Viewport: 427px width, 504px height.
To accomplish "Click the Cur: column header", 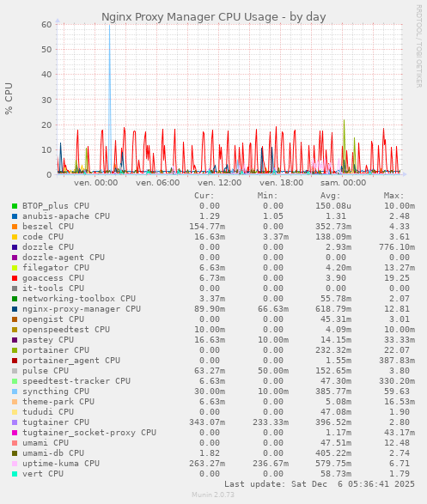I will tap(204, 196).
